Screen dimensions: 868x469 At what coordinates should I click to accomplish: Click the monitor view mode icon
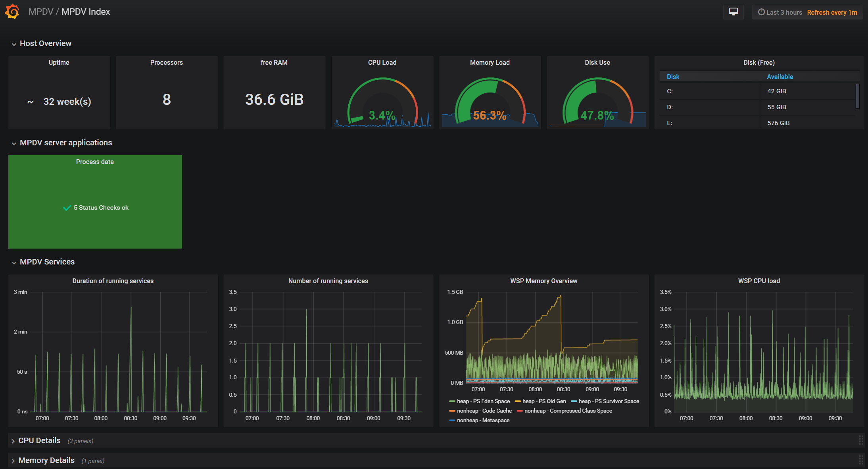point(733,12)
